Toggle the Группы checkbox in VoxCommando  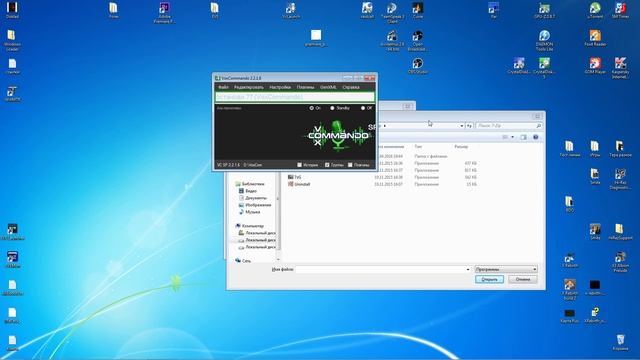(327, 165)
